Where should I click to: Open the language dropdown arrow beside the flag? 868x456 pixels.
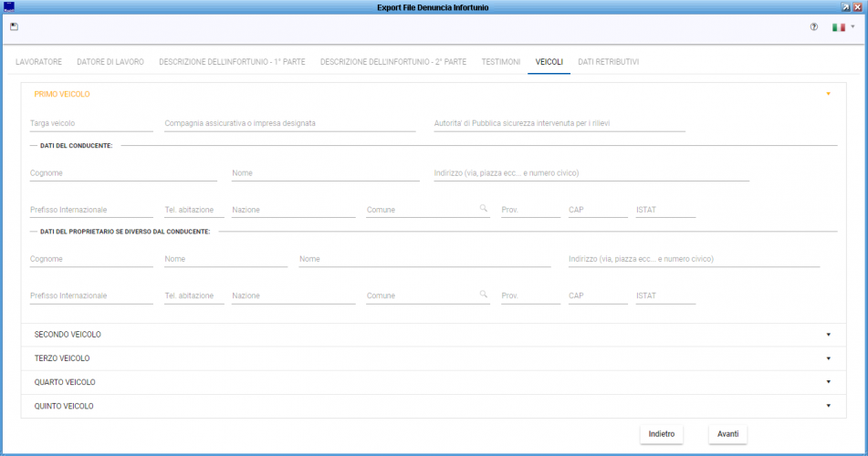coord(852,26)
